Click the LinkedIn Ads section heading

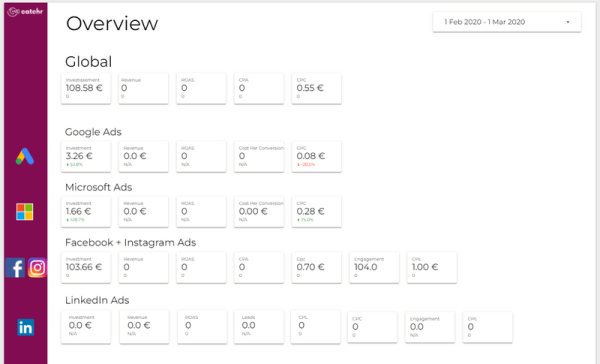(97, 300)
